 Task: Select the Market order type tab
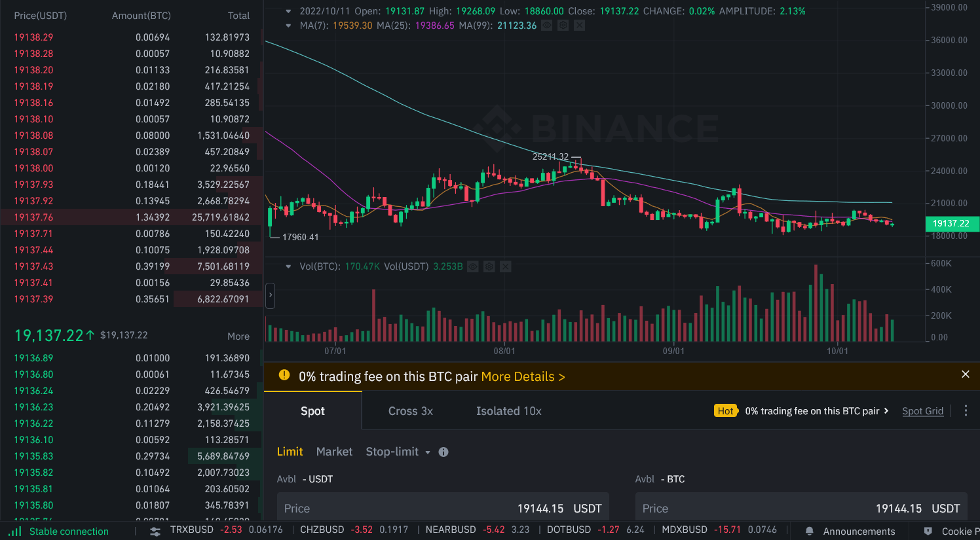pos(334,452)
